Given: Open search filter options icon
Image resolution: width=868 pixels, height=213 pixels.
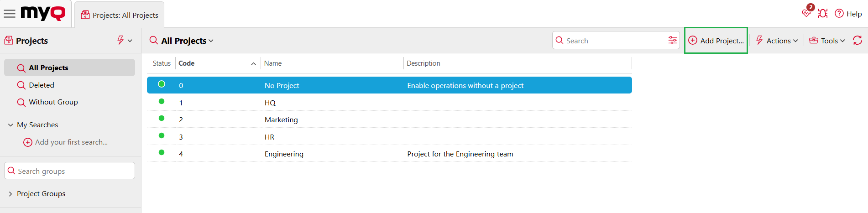Looking at the screenshot, I should pyautogui.click(x=672, y=40).
